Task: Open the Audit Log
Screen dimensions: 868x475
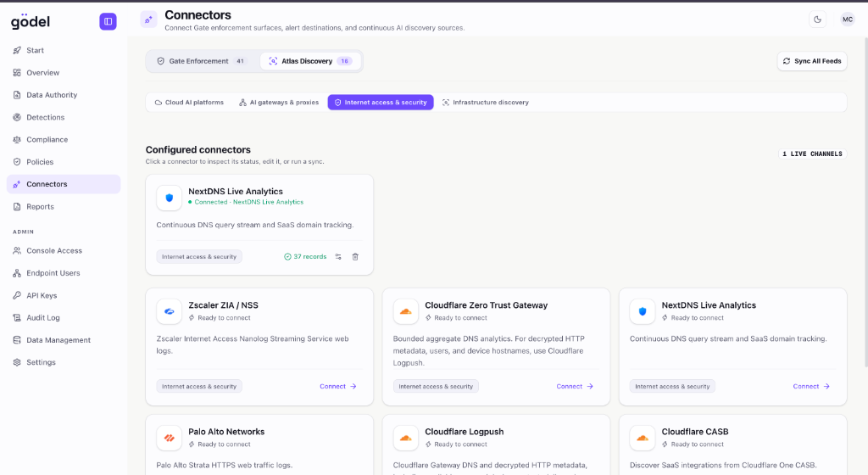Action: tap(64, 318)
